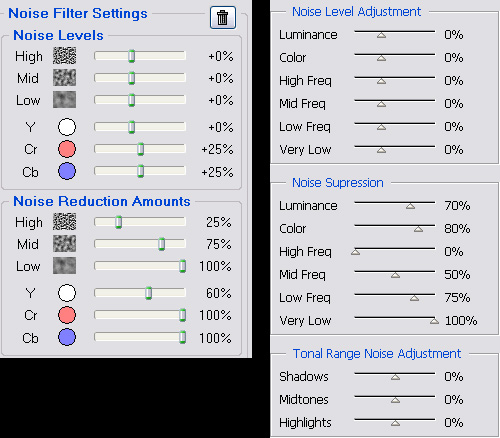Click the white Y circle in Noise Levels
Screen dimensions: 500x438
[x=67, y=127]
